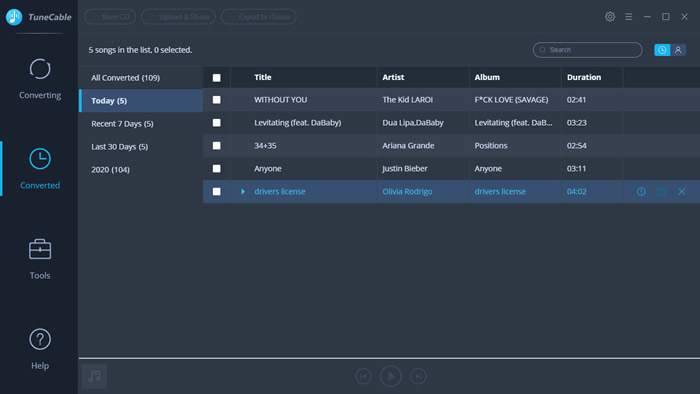The image size is (700, 394).
Task: Open output folder for drivers license
Action: (x=662, y=191)
